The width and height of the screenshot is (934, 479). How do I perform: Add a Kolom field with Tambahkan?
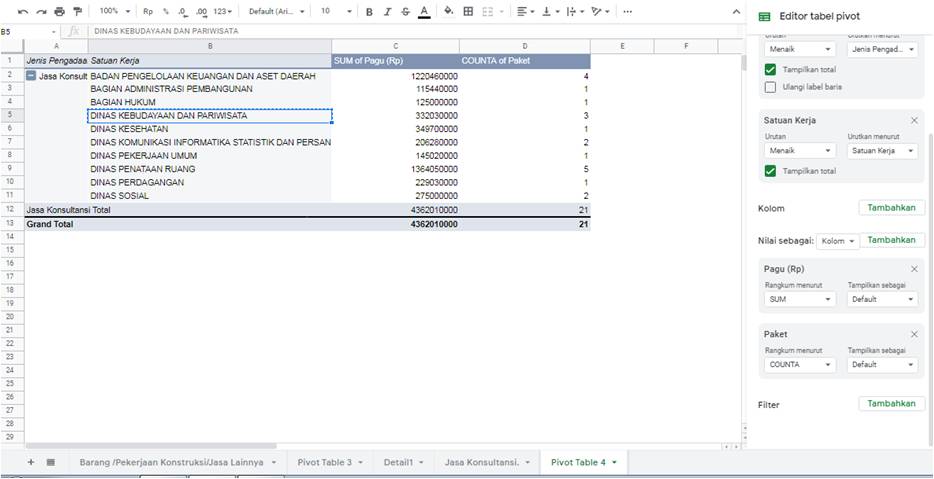(892, 207)
